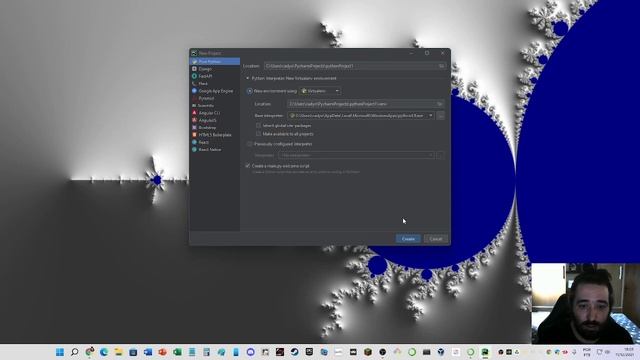Switch to PyCharm in the taskbar
This screenshot has width=640, height=360.
tap(485, 352)
